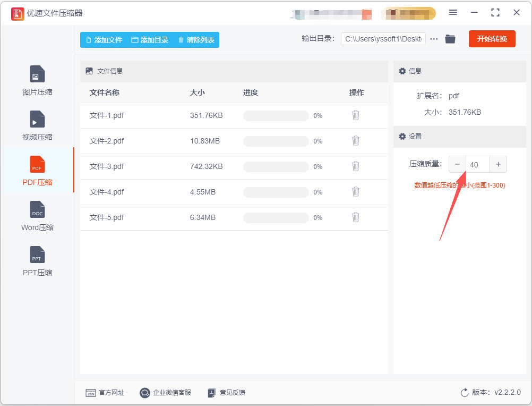This screenshot has width=532, height=406.
Task: Delete 文件-4.pdf with its trash icon
Action: click(356, 192)
